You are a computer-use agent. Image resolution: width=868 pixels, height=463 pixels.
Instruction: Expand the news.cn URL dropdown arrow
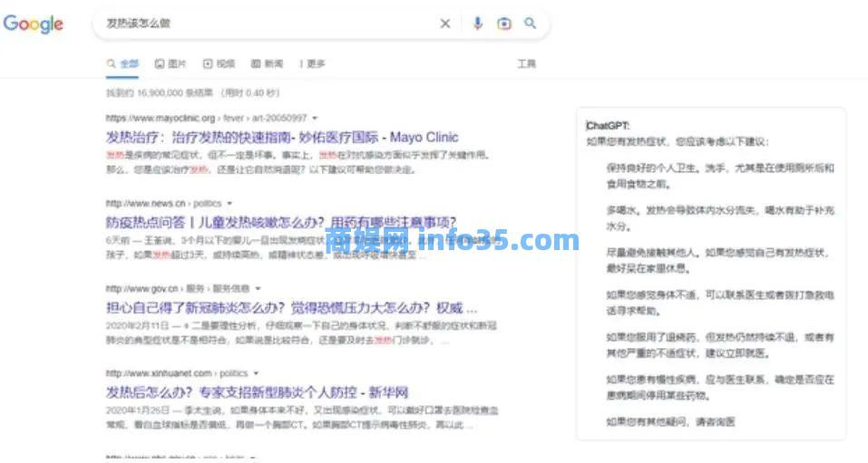click(229, 203)
